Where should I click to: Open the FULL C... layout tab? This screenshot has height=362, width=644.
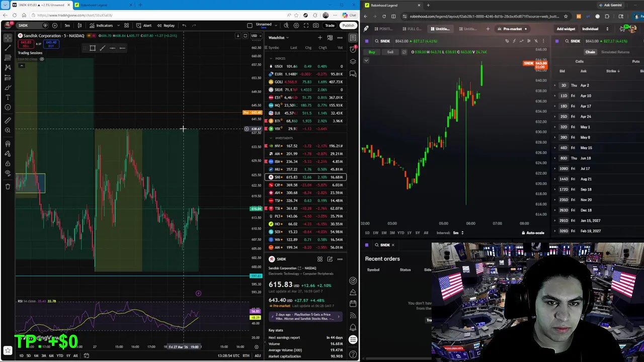pyautogui.click(x=412, y=29)
